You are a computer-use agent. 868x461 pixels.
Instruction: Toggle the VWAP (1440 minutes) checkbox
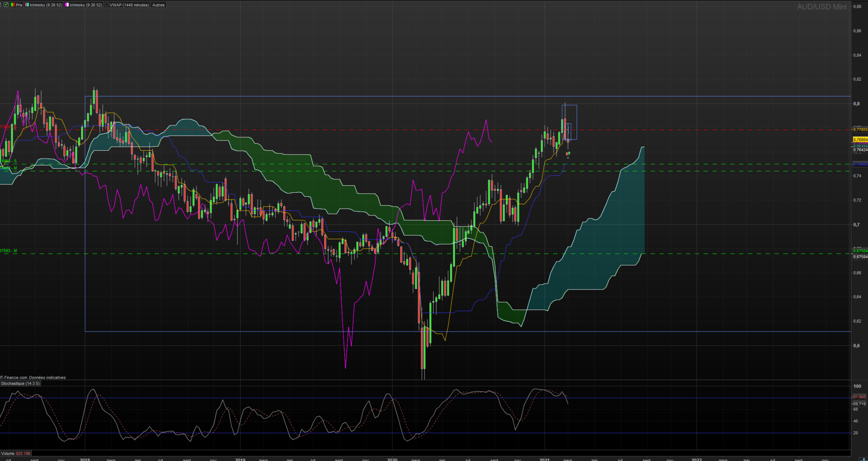107,5
